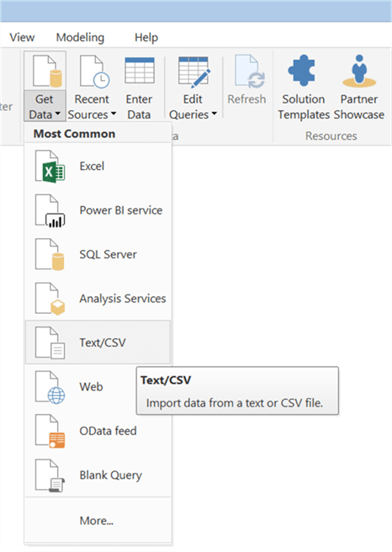Image resolution: width=392 pixels, height=552 pixels.
Task: Select the Blank Query scroll icon
Action: point(50,476)
